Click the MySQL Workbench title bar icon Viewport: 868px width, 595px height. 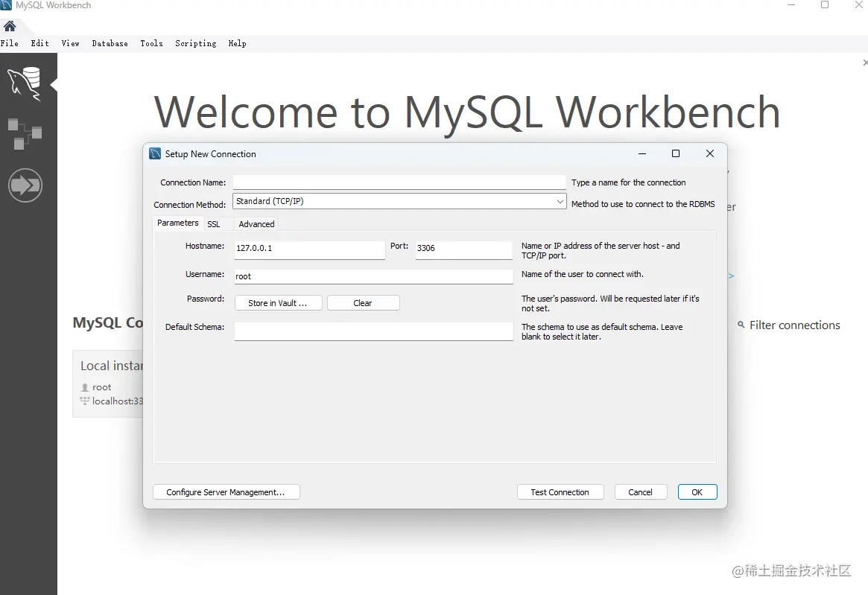click(x=6, y=5)
